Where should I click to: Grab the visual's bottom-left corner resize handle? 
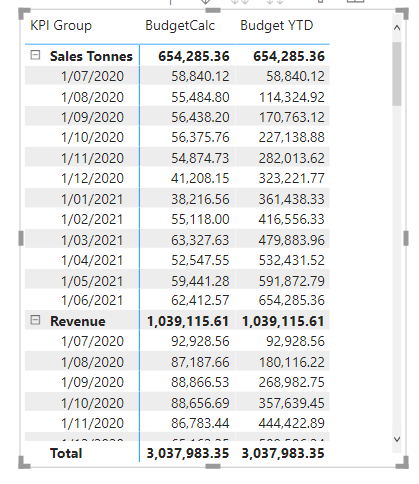(x=24, y=463)
